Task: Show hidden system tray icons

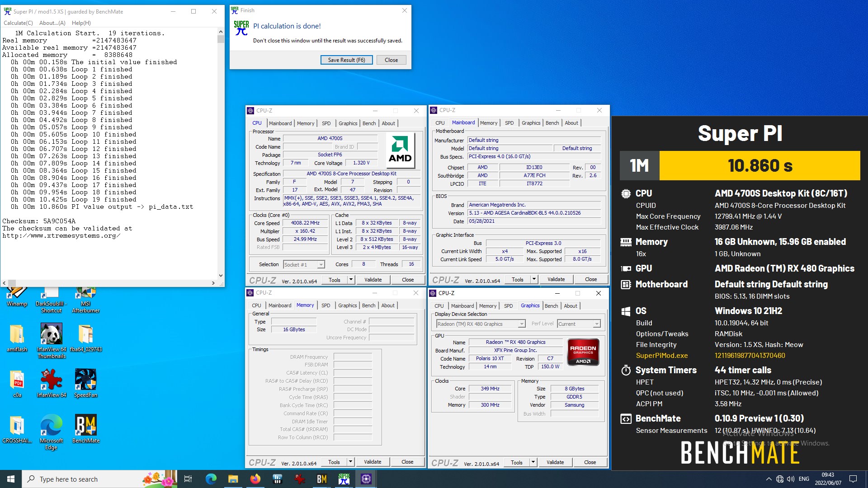Action: coord(769,479)
